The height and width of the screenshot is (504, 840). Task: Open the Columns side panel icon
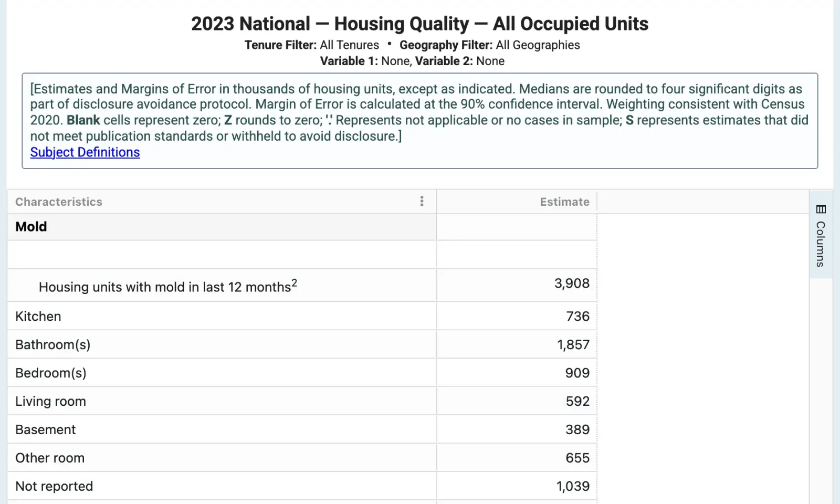[821, 209]
